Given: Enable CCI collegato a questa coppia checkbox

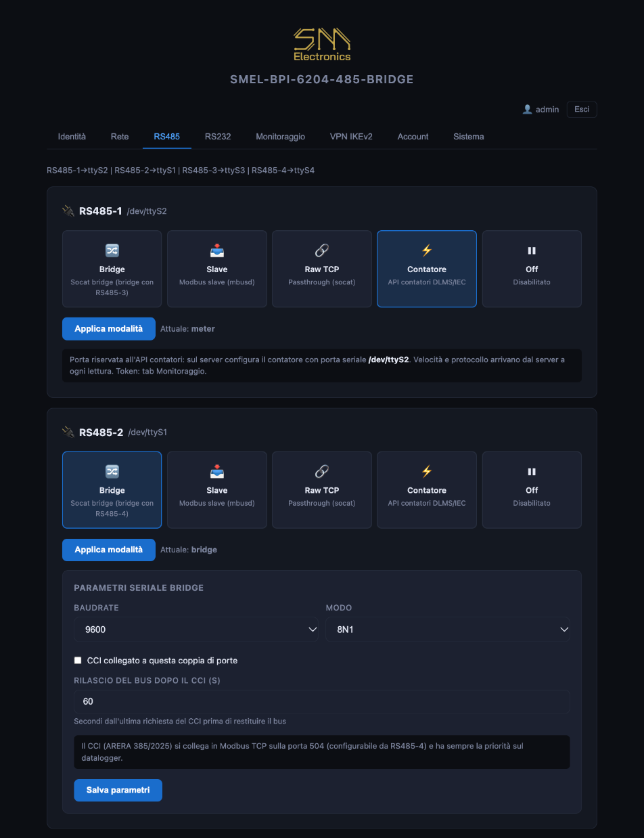Looking at the screenshot, I should coord(78,660).
